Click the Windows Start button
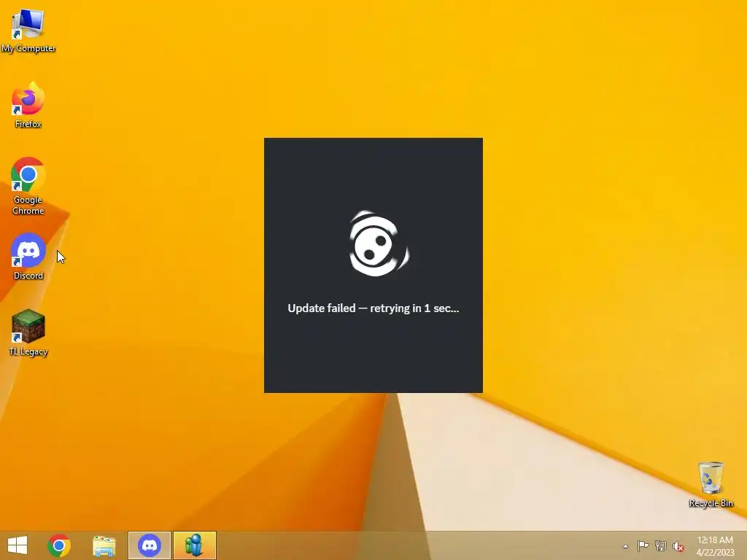Viewport: 747px width, 560px height. tap(18, 545)
